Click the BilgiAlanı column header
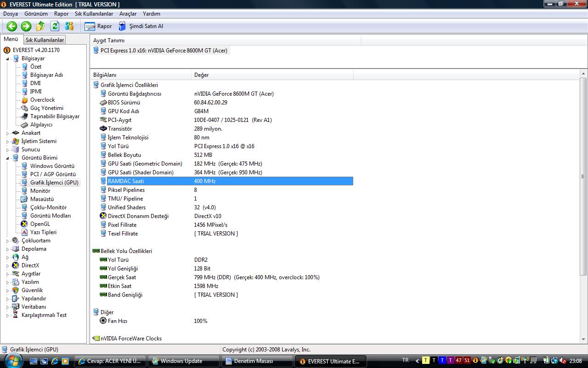 click(x=141, y=75)
